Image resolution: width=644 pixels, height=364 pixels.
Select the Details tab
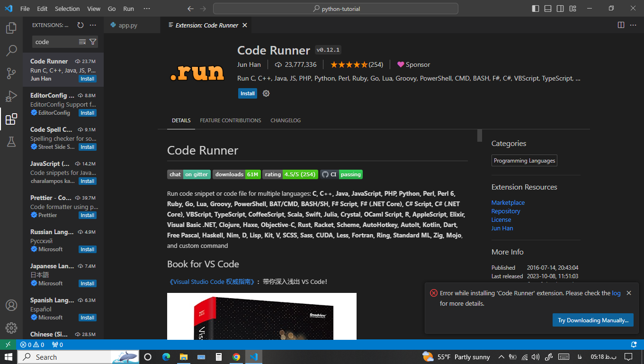pyautogui.click(x=181, y=120)
